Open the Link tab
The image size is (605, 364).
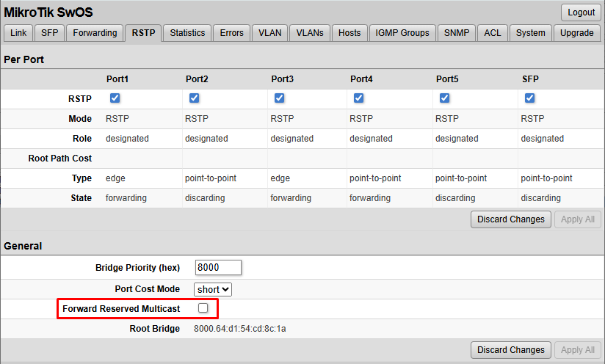(18, 33)
